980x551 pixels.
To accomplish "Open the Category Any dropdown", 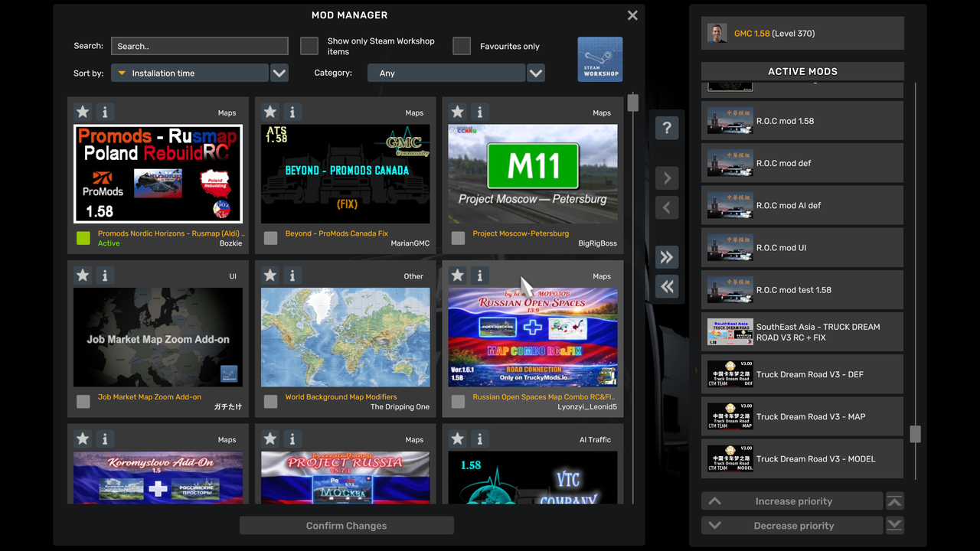I will pyautogui.click(x=446, y=73).
